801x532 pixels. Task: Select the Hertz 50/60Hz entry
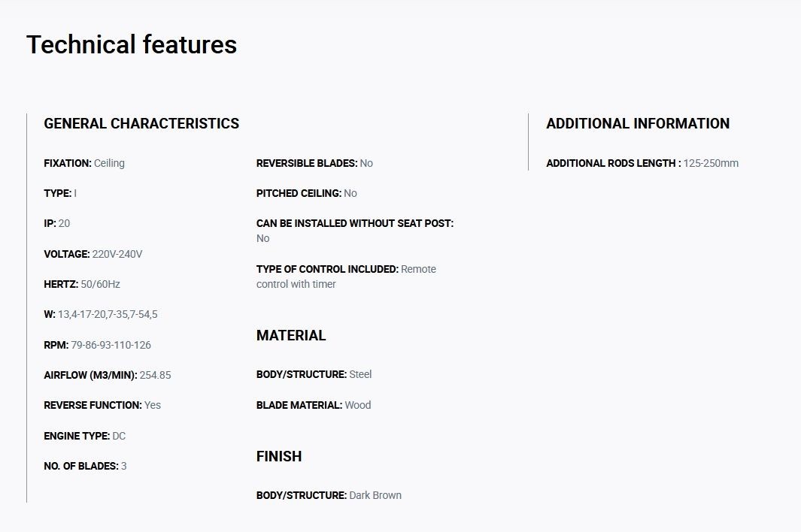point(82,284)
